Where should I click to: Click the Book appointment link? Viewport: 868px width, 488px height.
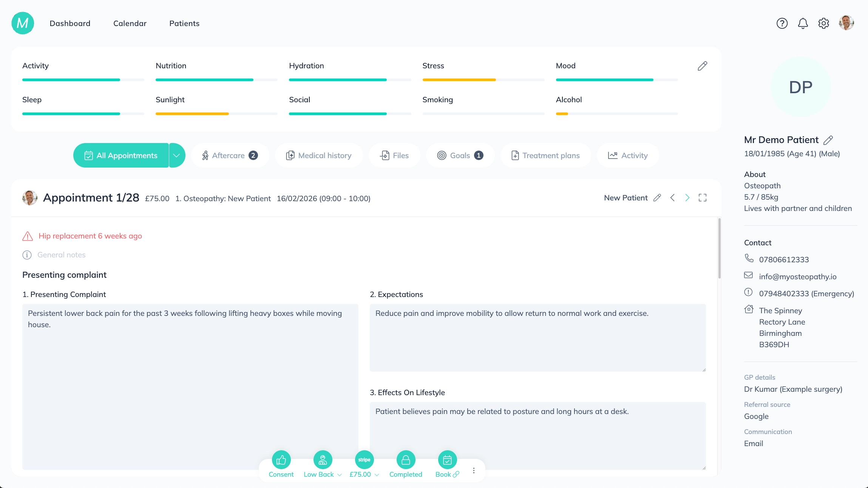coord(447,460)
